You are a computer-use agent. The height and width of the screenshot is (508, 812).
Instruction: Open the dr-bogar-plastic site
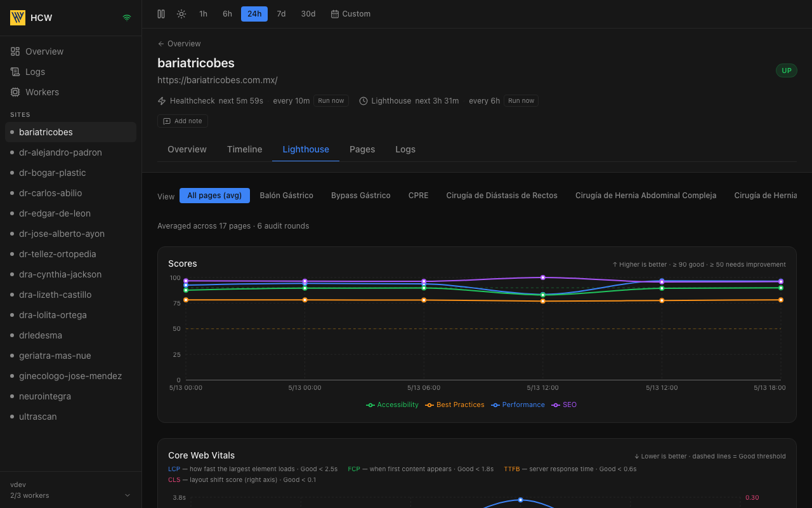click(70, 173)
